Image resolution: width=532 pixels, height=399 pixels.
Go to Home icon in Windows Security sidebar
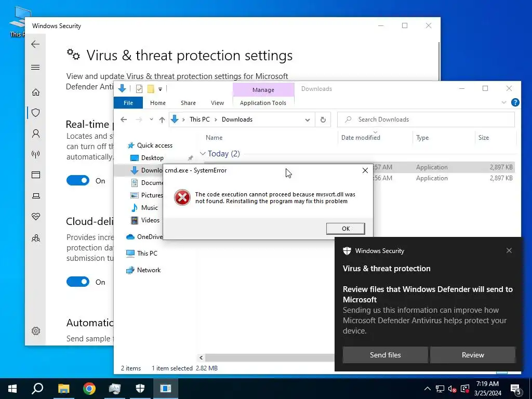click(x=36, y=92)
